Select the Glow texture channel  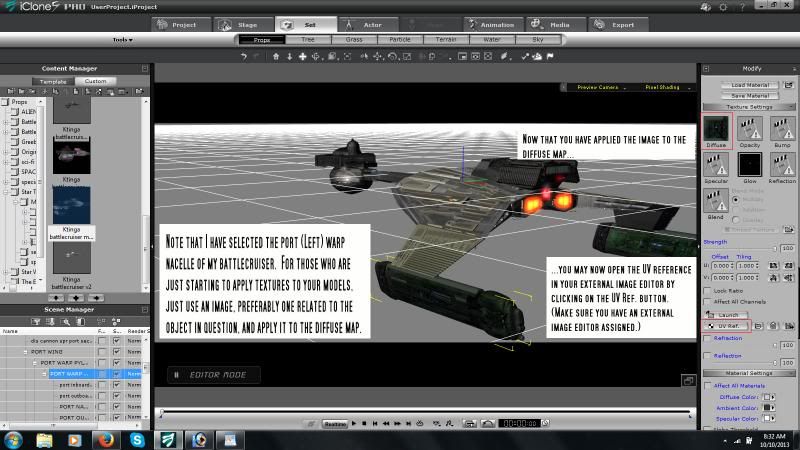click(x=749, y=164)
